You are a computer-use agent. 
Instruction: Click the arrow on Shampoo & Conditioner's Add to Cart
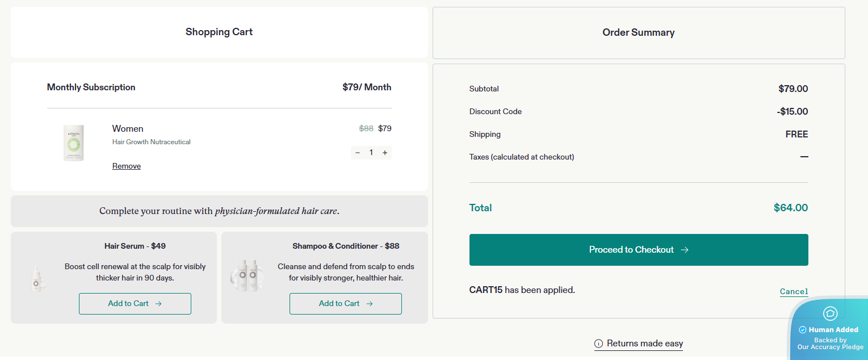pyautogui.click(x=370, y=304)
